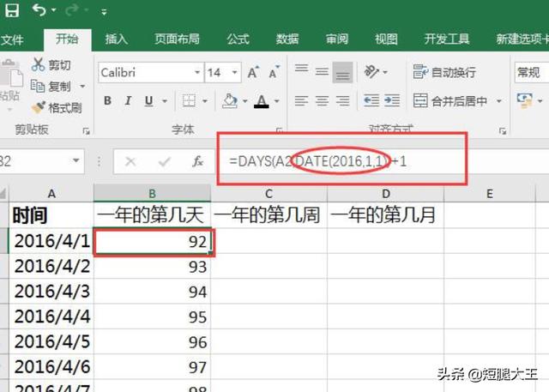
Task: Click the Save icon in quick access toolbar
Action: tap(12, 11)
